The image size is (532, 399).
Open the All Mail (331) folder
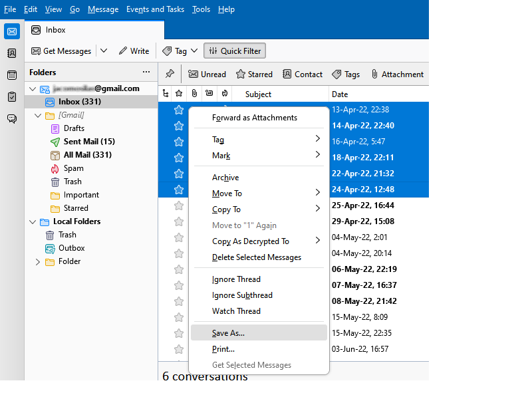click(88, 155)
